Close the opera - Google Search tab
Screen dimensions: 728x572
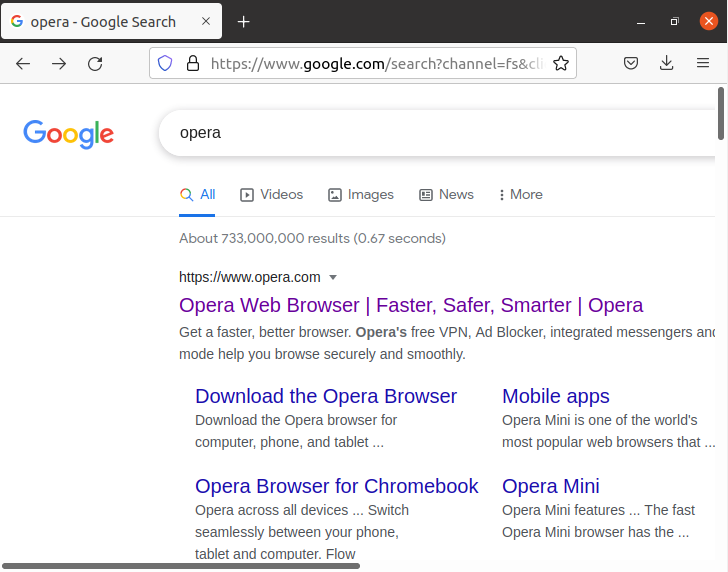point(206,21)
